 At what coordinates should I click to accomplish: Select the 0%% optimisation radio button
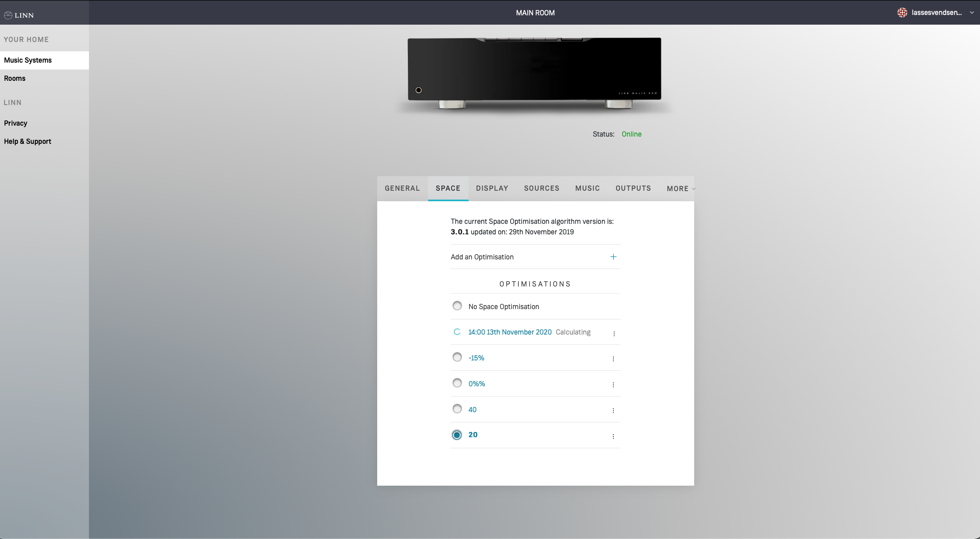point(457,383)
